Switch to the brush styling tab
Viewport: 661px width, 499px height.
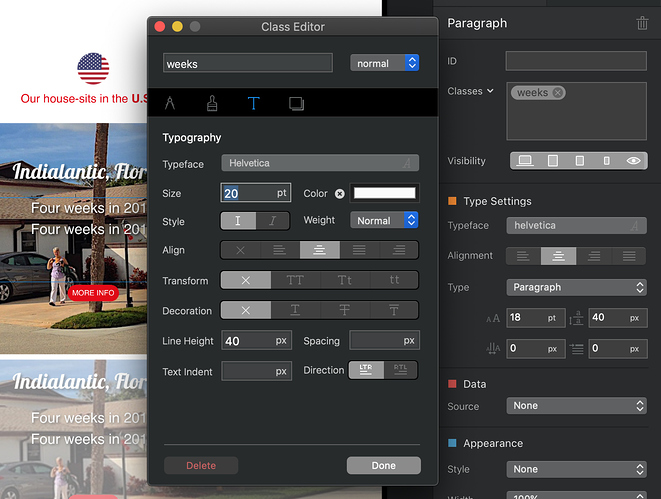[212, 103]
